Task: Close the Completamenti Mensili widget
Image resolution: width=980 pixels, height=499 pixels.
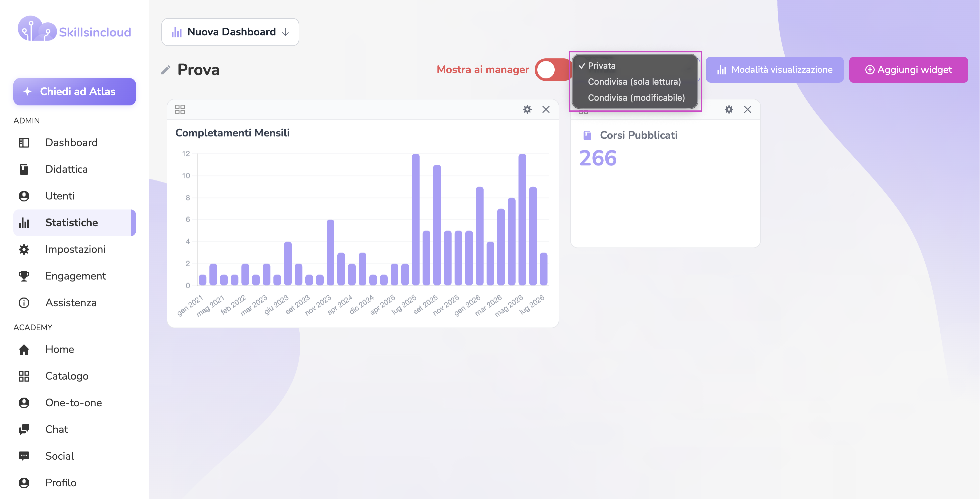Action: pyautogui.click(x=546, y=110)
